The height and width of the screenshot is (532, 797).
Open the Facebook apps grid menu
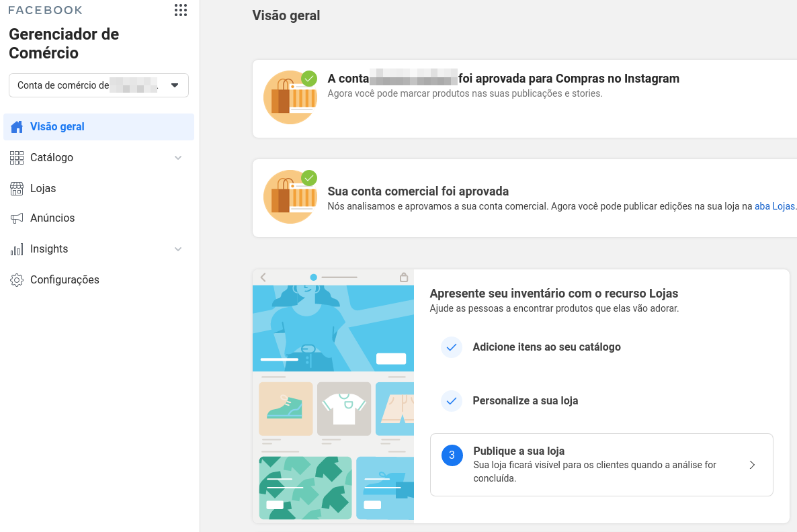tap(181, 10)
